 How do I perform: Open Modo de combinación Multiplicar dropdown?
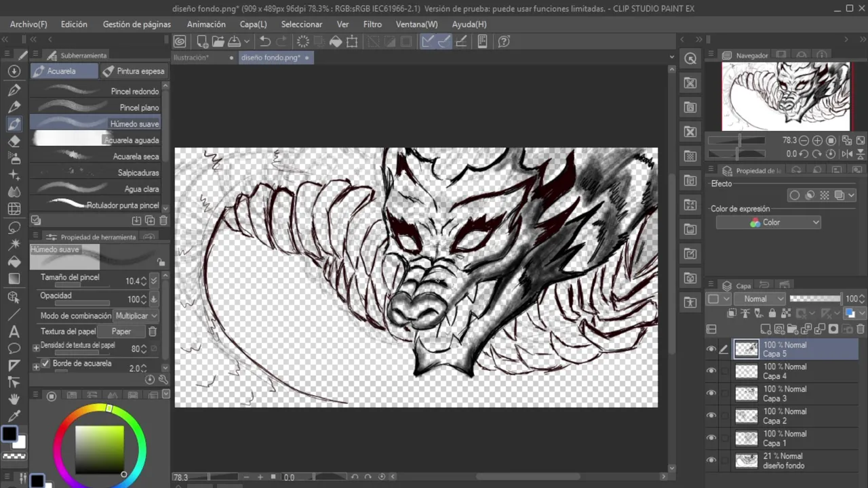click(x=136, y=316)
